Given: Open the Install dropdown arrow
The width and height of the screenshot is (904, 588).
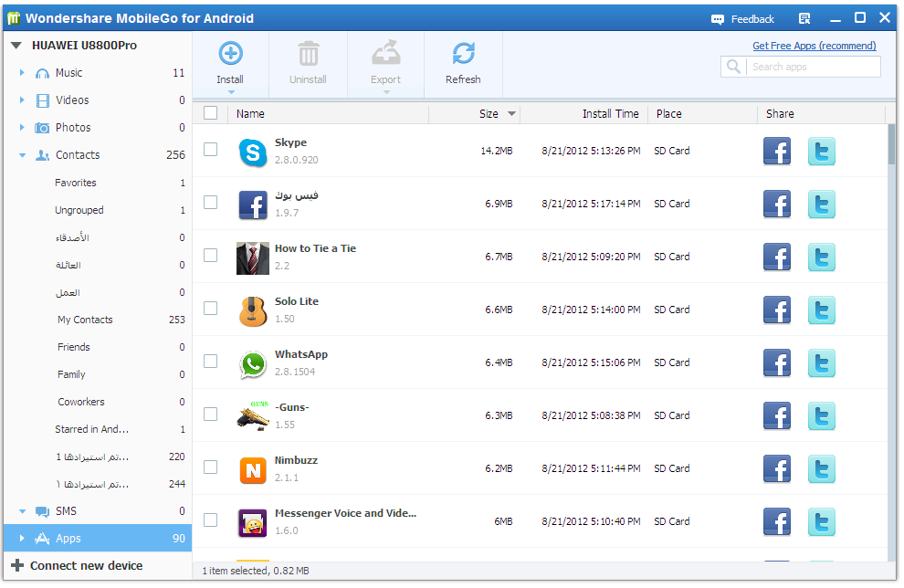Looking at the screenshot, I should (x=231, y=92).
